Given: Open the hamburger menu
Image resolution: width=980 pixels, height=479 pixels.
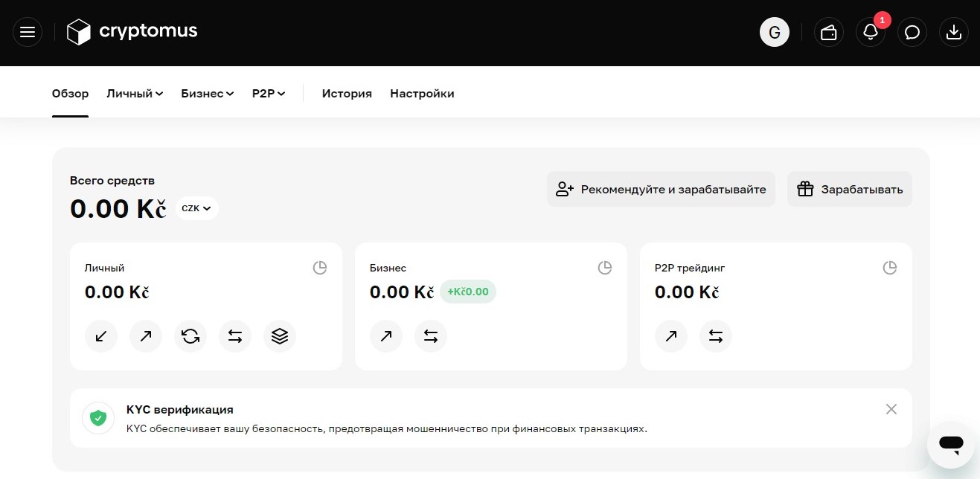Looking at the screenshot, I should tap(28, 32).
